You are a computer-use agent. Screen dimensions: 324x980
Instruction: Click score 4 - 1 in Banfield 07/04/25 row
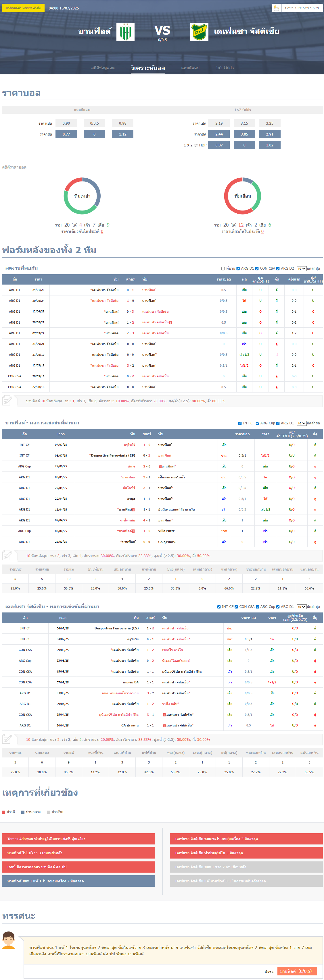coord(147,520)
